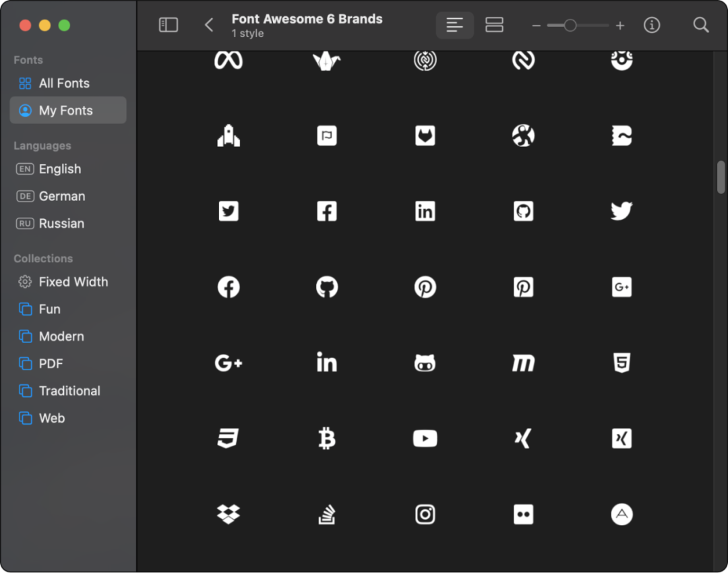The image size is (728, 573).
Task: Go back to the font list
Action: 209,25
